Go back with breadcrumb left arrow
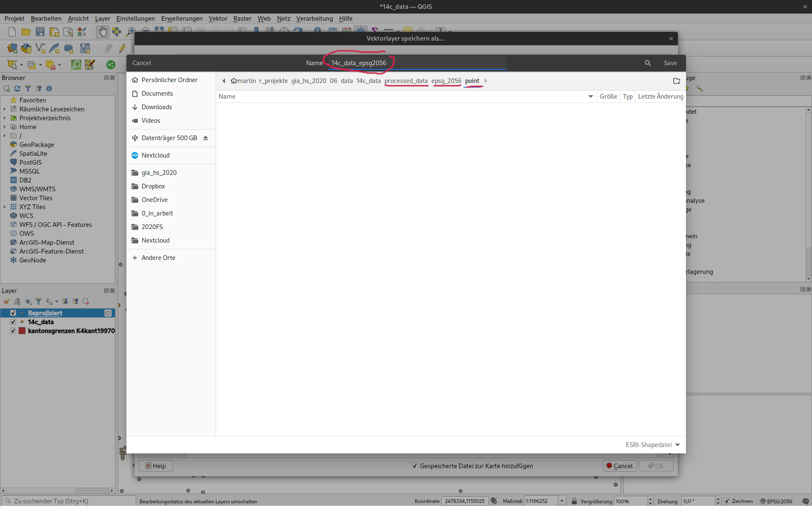 (224, 81)
